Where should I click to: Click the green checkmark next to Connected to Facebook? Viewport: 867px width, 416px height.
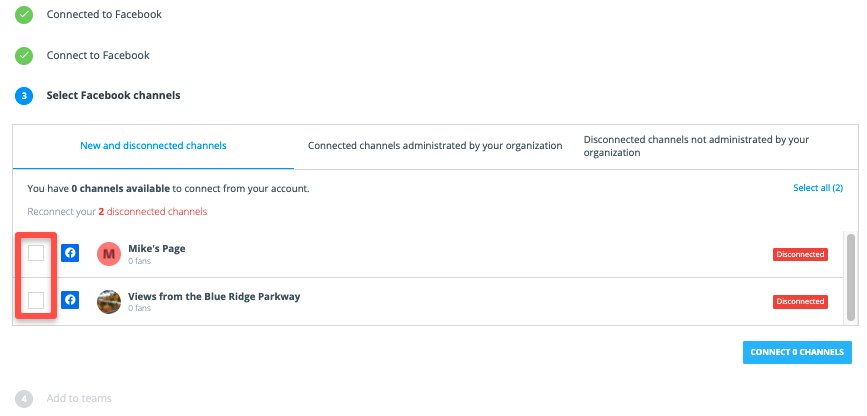tap(24, 15)
